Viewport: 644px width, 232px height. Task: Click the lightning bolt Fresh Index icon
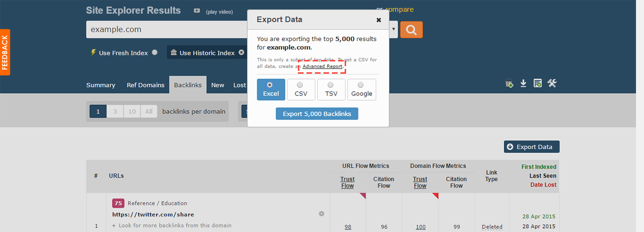93,52
